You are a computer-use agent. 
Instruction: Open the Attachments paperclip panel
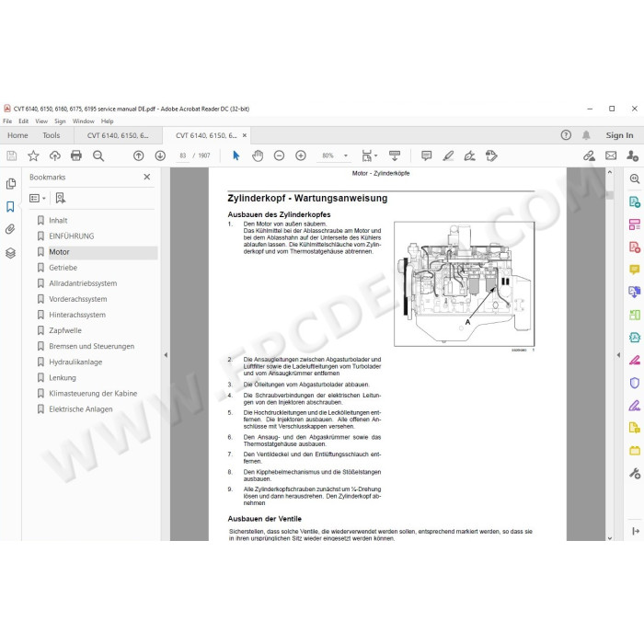pos(11,229)
